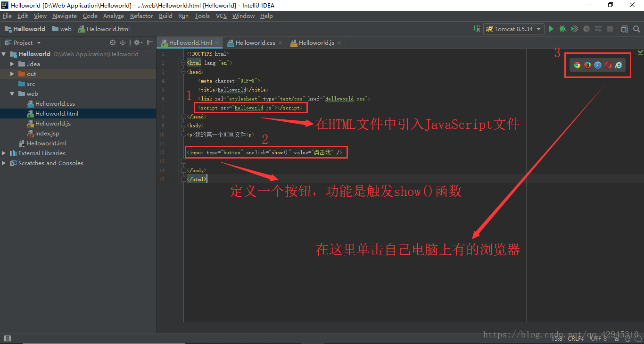Toggle tool window bars icon at bottom-left

(x=7, y=338)
